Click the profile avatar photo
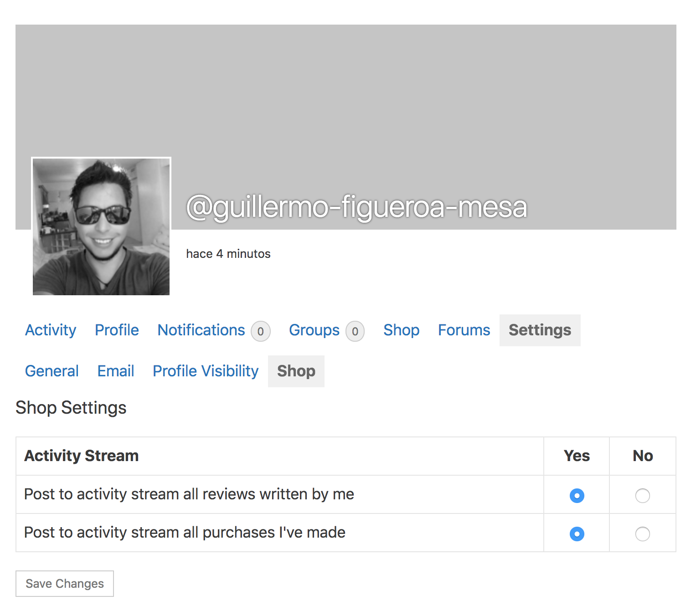691x616 pixels. coord(101,226)
